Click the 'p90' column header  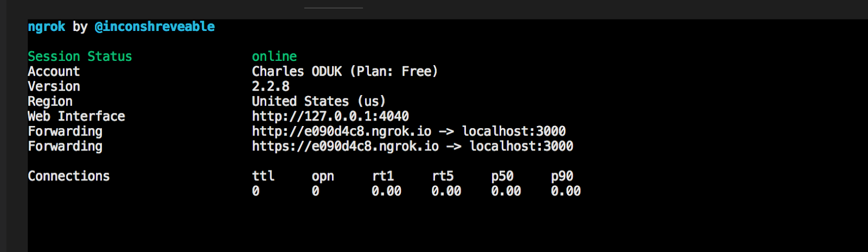(562, 177)
